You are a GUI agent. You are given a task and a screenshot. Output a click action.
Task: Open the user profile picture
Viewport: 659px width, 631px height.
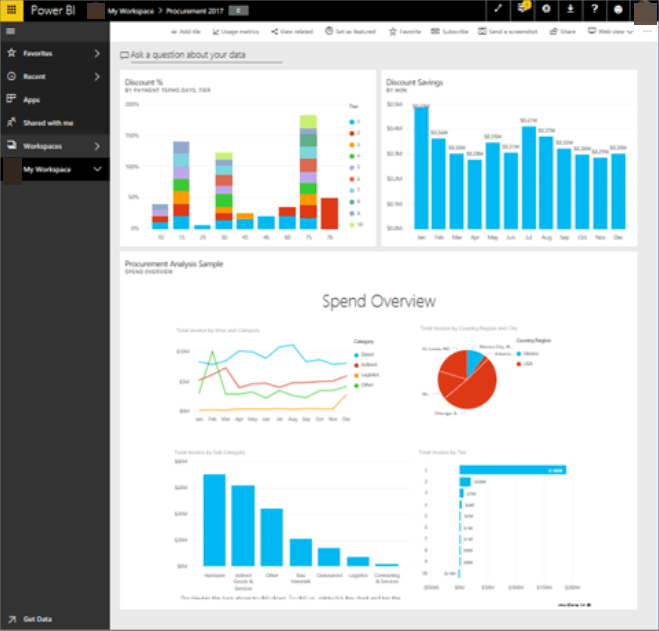[645, 13]
